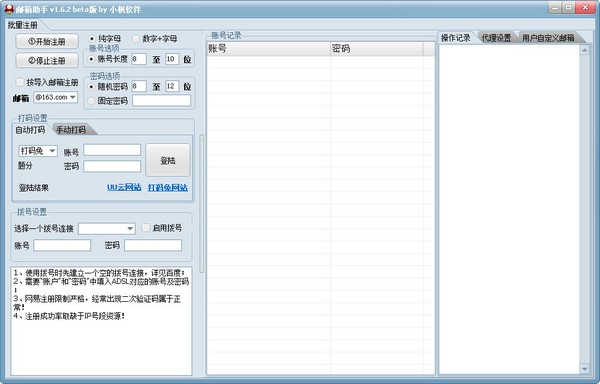Minimize the 邮箱助手 window
The height and width of the screenshot is (384, 600).
555,8
